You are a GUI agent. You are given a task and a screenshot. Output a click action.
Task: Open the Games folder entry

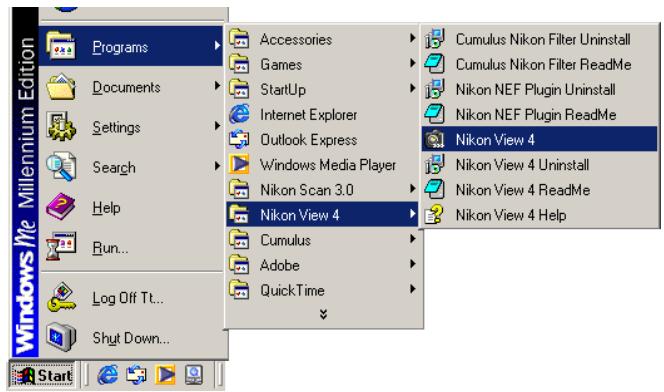tap(323, 64)
